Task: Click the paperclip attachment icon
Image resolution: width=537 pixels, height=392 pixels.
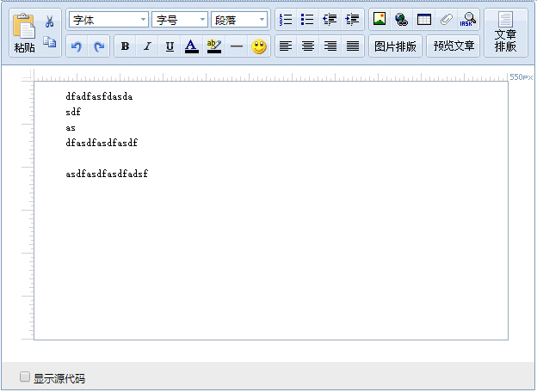Action: click(446, 20)
